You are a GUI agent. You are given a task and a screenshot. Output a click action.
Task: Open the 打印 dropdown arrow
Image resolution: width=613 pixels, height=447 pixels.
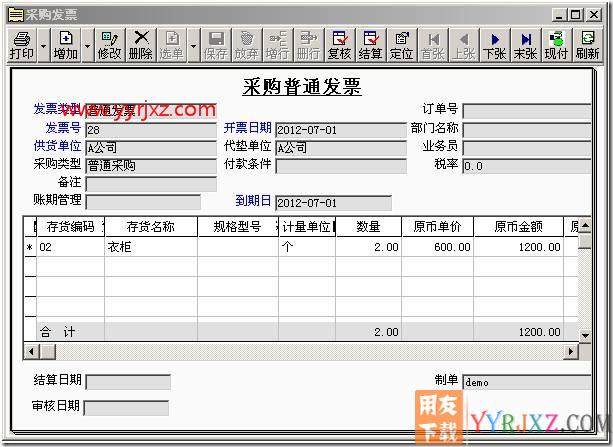43,45
